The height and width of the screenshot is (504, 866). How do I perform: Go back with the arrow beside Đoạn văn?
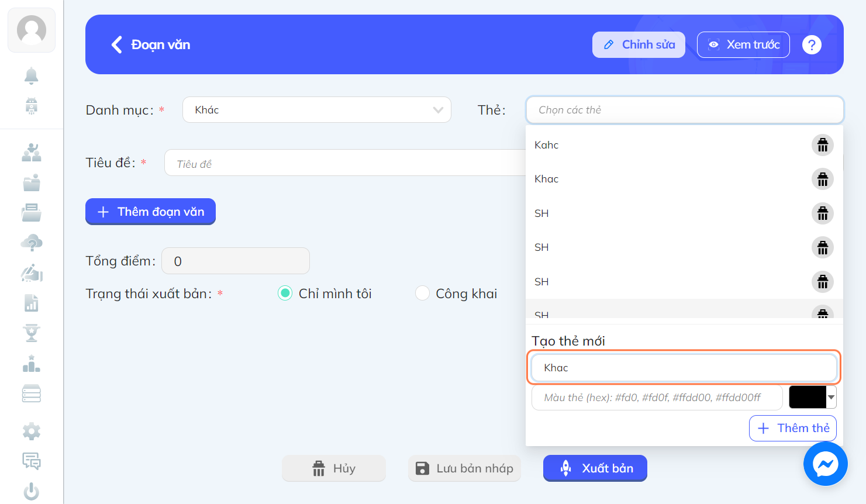click(117, 44)
